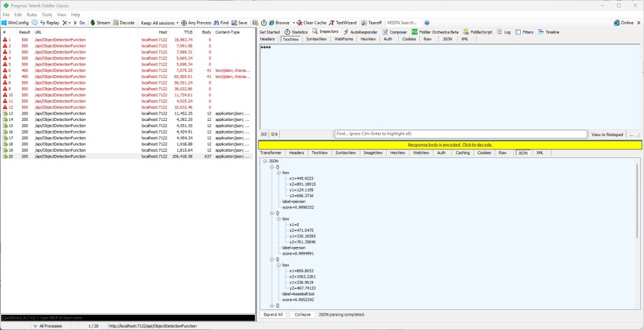644x330 pixels.
Task: Collapse the root JSON tree node
Action: click(265, 161)
